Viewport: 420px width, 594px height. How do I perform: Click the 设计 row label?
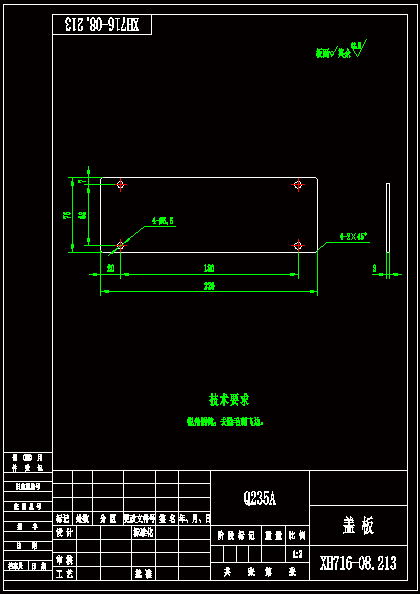65,533
